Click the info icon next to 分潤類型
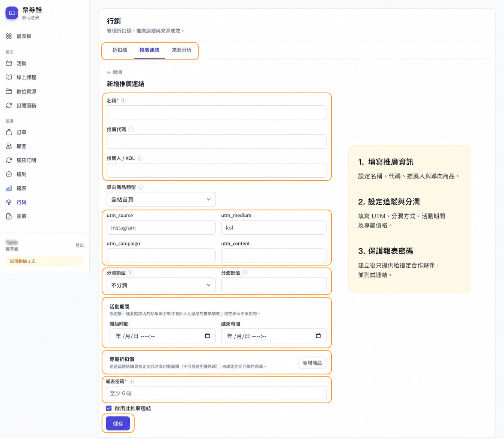Screen dimensions: 504x439 coord(131,273)
